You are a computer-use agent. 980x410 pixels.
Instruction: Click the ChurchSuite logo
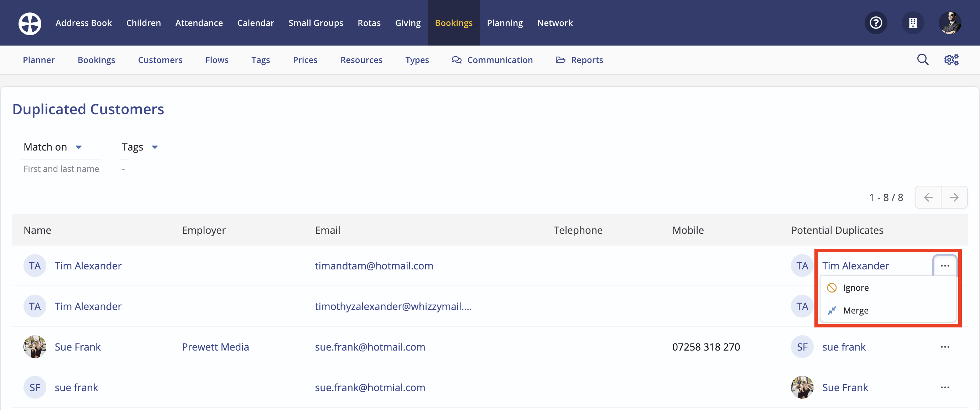click(x=29, y=23)
